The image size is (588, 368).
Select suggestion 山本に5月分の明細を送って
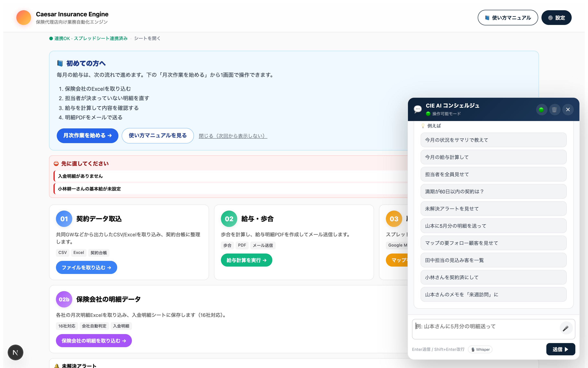point(493,226)
